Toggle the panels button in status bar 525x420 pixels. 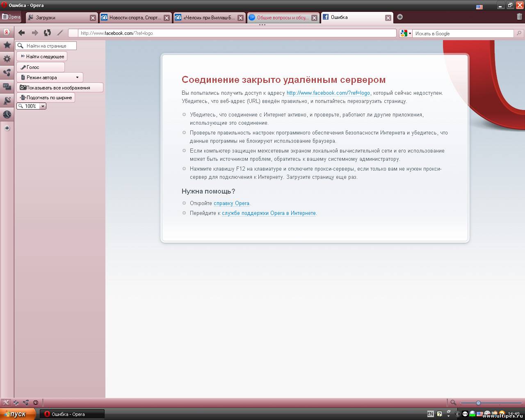[x=6, y=403]
